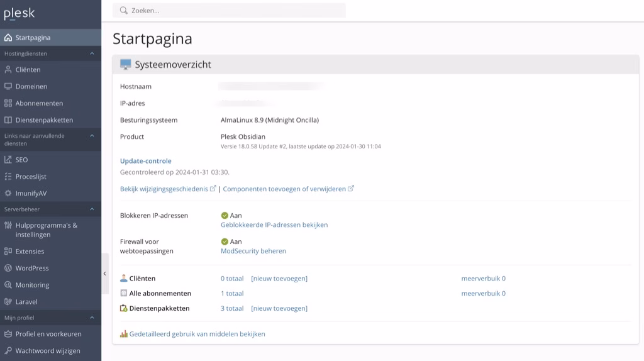Click green check next to Blokkeren IP-adressen
Screen dimensions: 644x361
[225, 215]
